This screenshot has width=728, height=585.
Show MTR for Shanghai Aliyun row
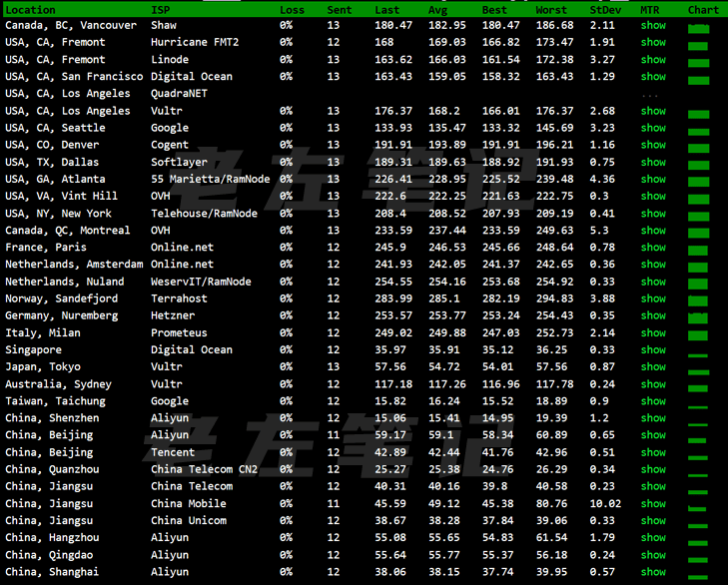[x=653, y=572]
